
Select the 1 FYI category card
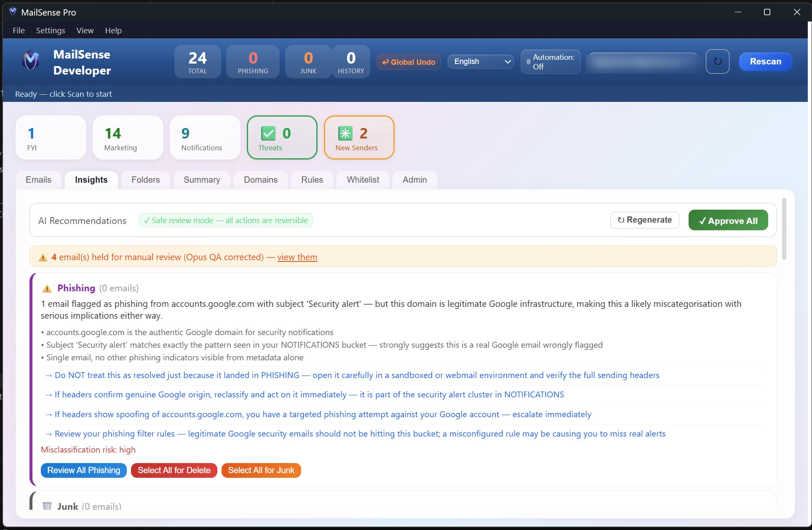pyautogui.click(x=51, y=138)
